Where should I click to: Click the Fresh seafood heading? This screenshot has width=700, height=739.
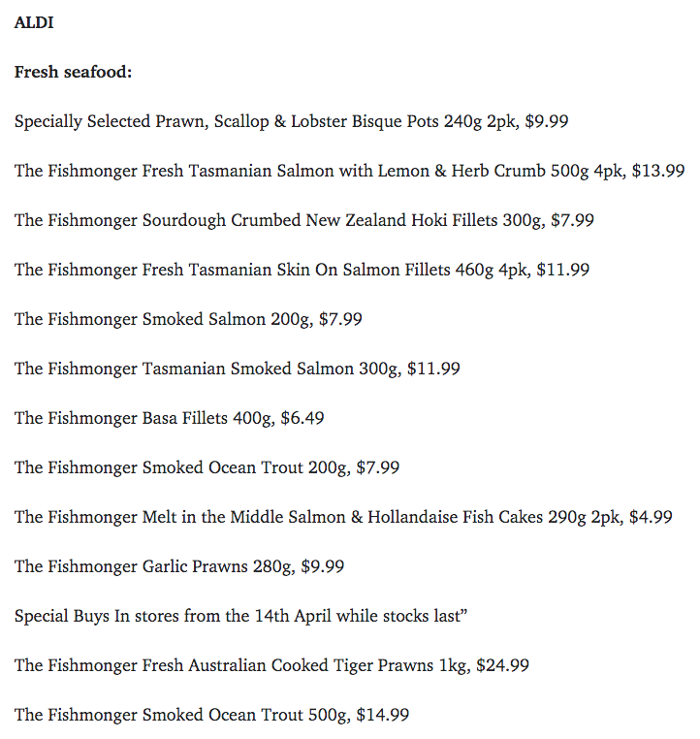click(73, 72)
